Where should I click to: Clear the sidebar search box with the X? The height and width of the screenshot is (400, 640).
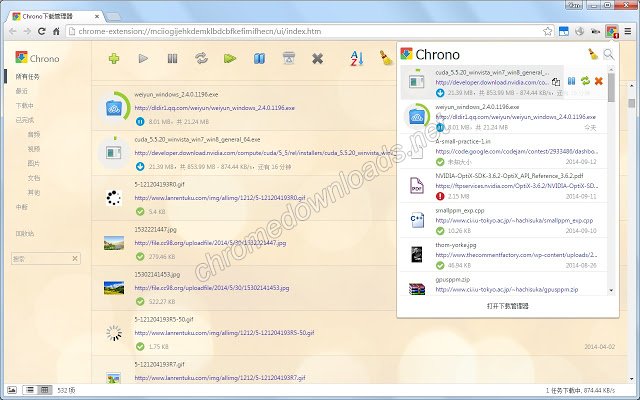click(x=75, y=258)
